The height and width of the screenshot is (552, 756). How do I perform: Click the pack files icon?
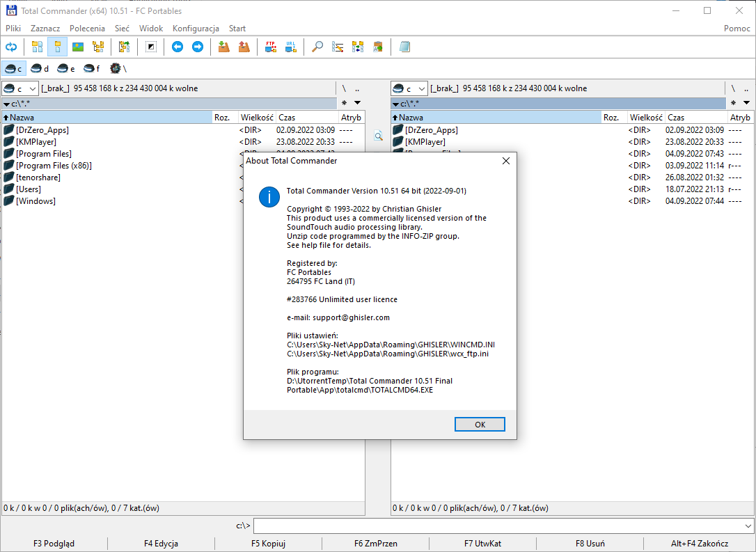223,47
